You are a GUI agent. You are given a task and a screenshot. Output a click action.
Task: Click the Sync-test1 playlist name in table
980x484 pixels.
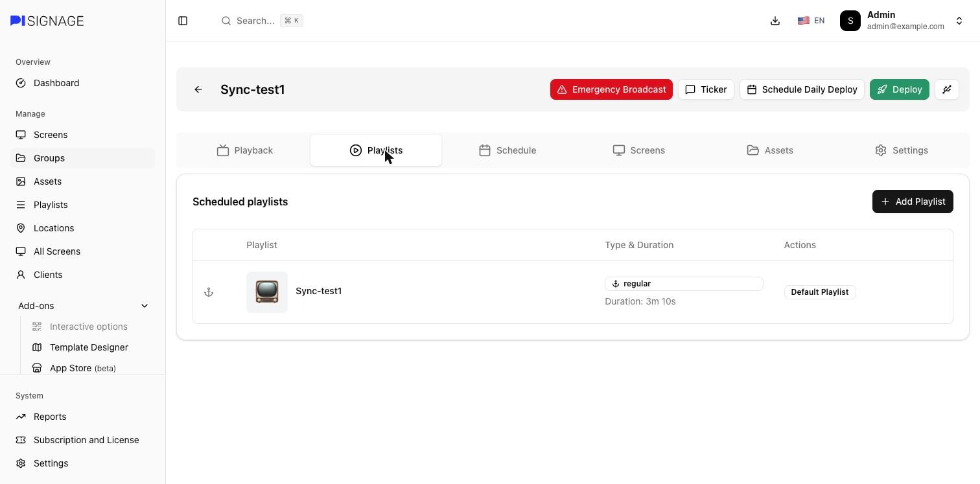[319, 291]
